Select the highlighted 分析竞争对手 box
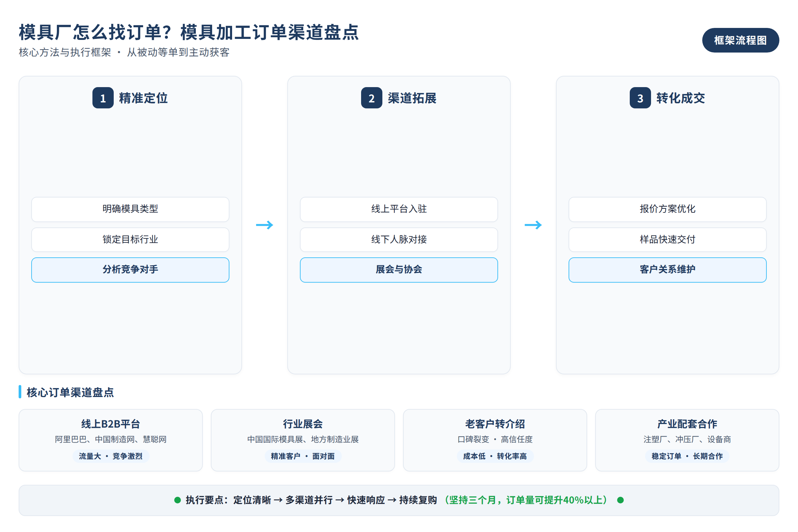Viewport: 798px width, 532px height. (130, 270)
